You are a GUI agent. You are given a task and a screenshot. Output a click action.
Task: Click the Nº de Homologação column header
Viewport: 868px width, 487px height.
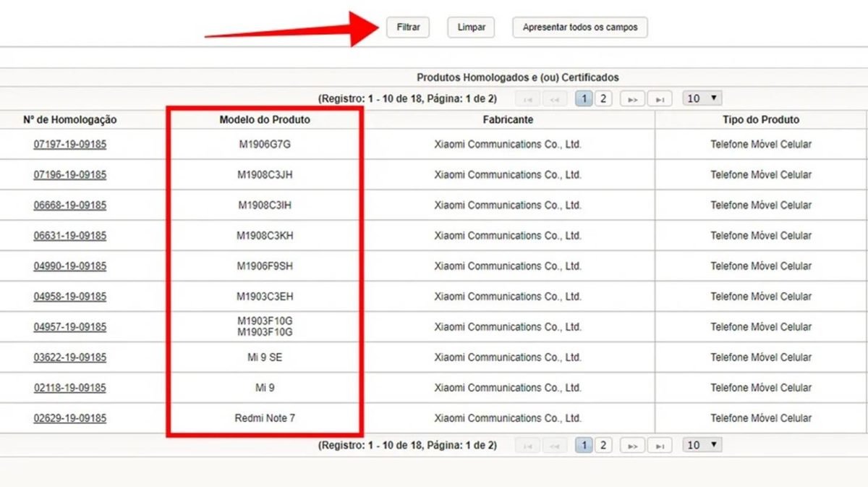[70, 119]
